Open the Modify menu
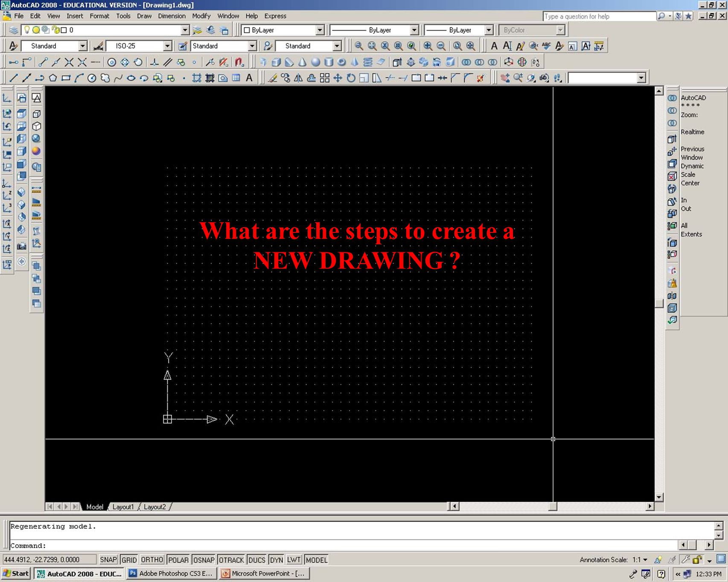Screen dimensions: 728x582 click(x=201, y=16)
